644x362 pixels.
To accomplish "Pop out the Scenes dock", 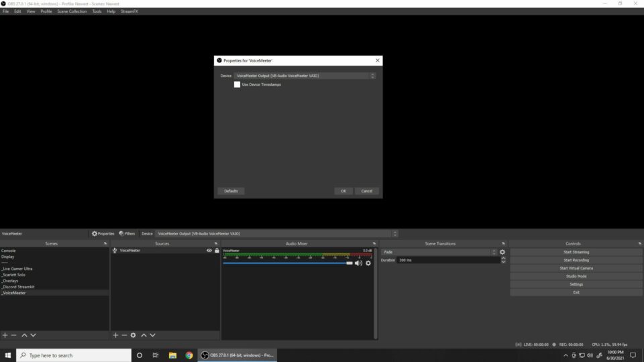I will (x=105, y=243).
